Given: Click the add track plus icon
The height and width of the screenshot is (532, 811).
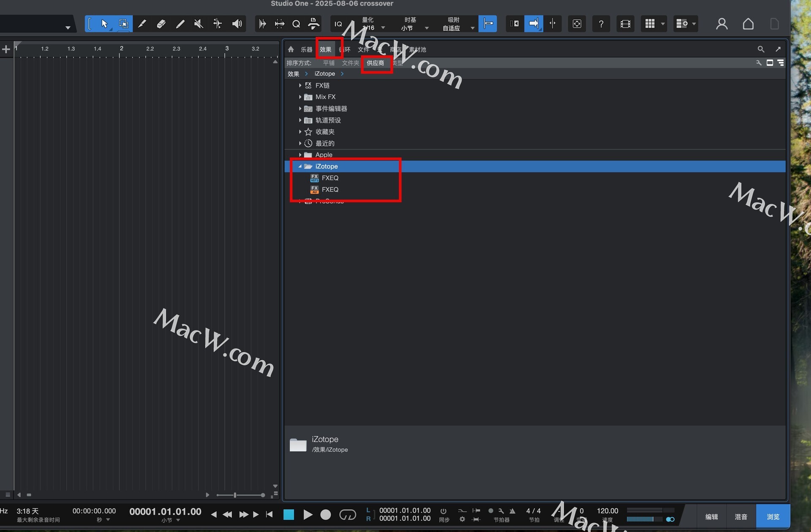Looking at the screenshot, I should pos(6,49).
